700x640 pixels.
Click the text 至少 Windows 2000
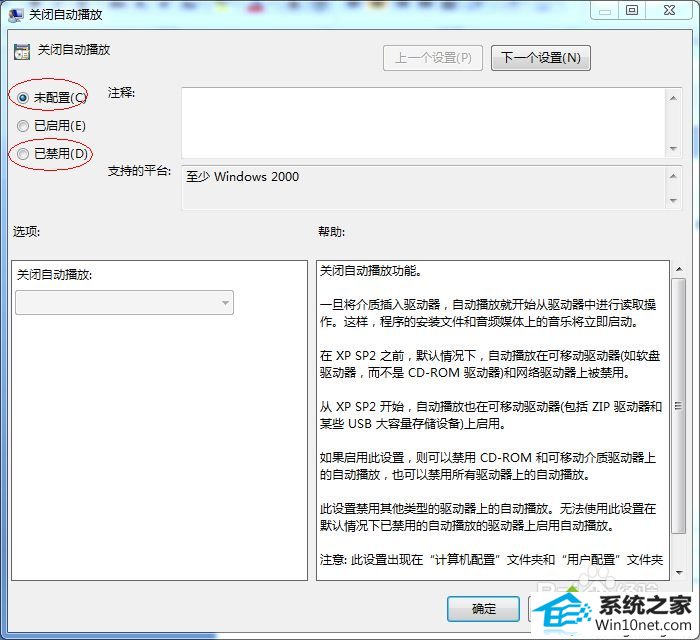pos(242,177)
